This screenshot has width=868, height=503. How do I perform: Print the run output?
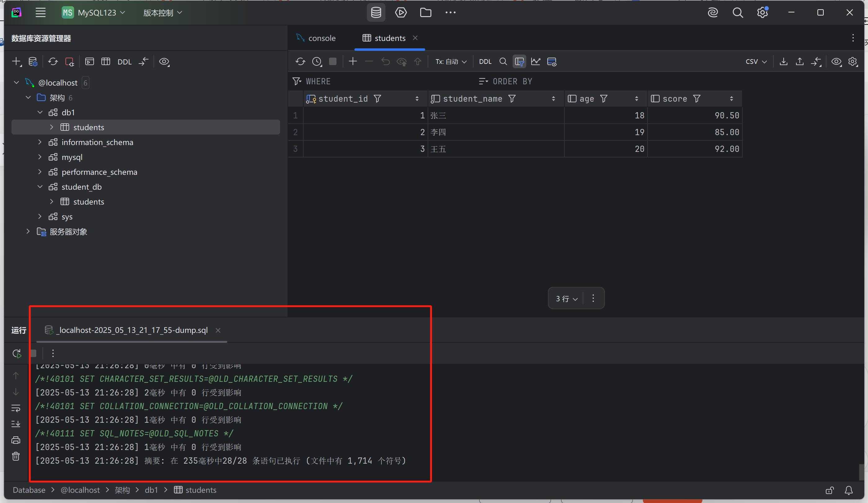(x=16, y=440)
